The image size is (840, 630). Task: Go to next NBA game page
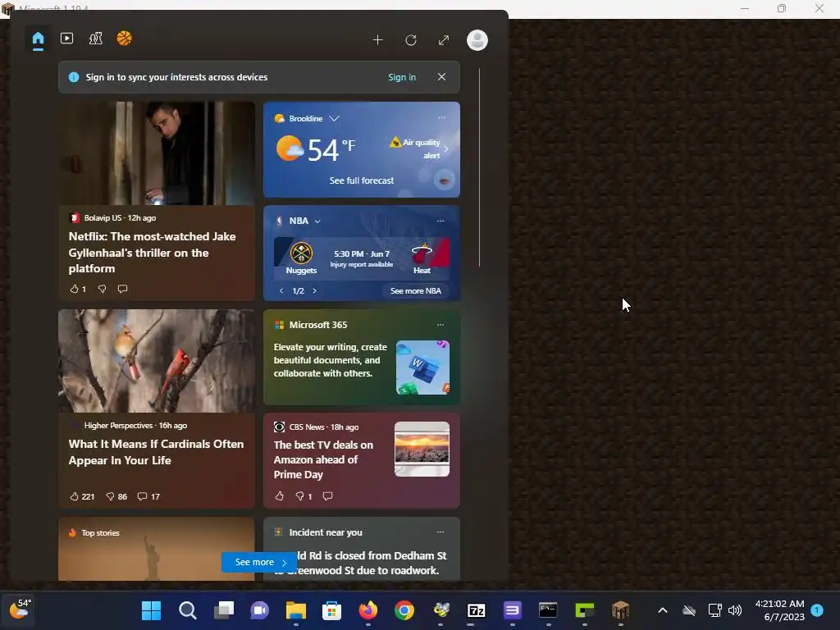[x=314, y=291]
